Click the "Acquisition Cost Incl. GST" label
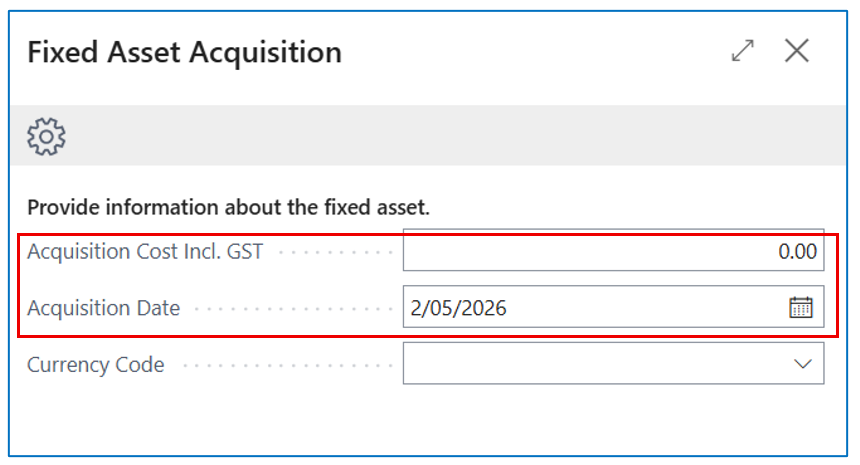Viewport: 860px width, 465px height. point(145,251)
